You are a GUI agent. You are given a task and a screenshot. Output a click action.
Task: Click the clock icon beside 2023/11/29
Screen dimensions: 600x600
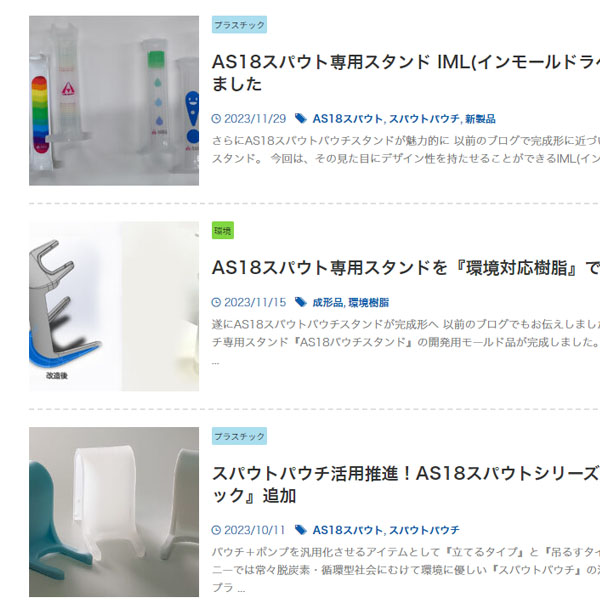[216, 119]
